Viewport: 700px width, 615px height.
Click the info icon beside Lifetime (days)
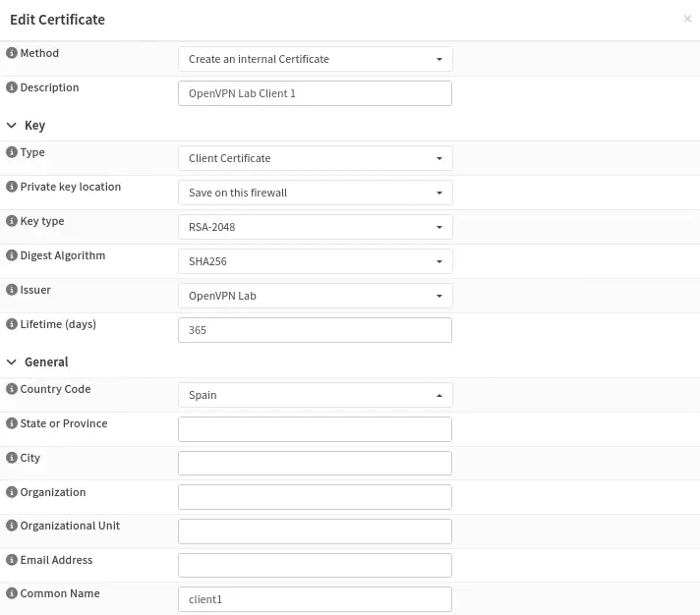(12, 324)
